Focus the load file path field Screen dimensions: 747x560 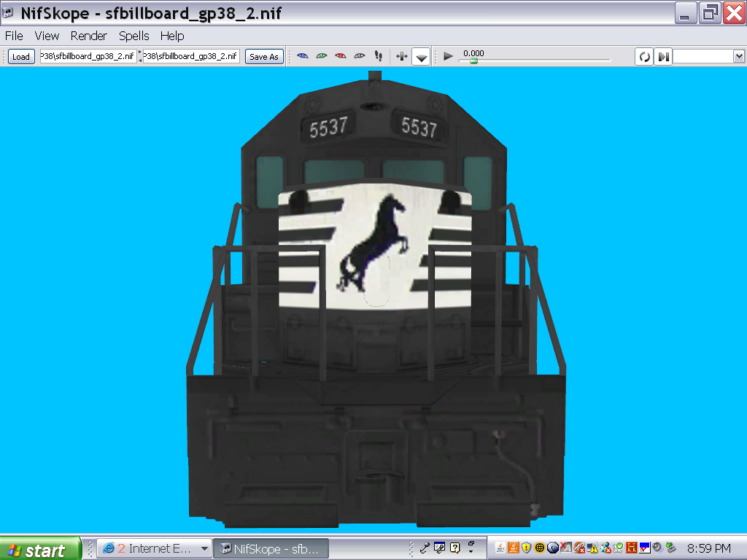pos(88,56)
